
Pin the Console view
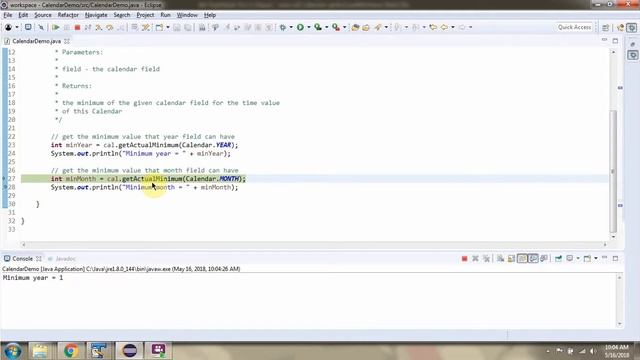pos(558,258)
